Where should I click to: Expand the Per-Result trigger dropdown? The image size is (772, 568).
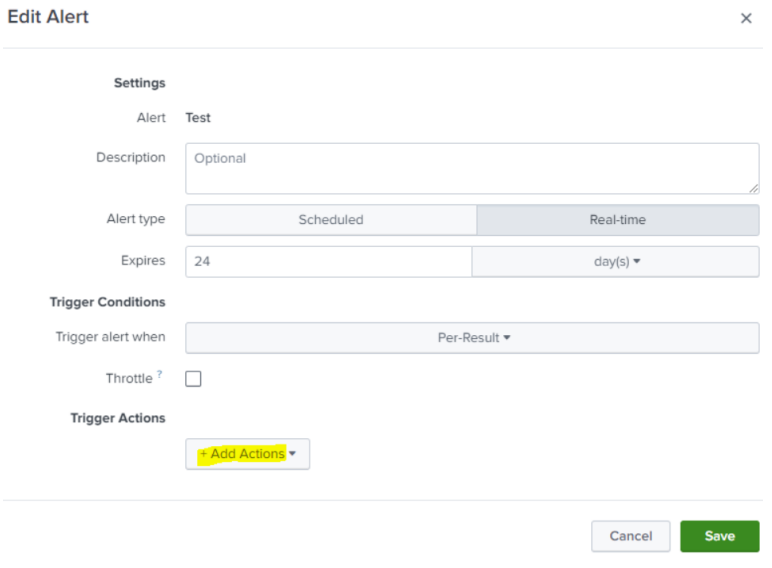(472, 338)
